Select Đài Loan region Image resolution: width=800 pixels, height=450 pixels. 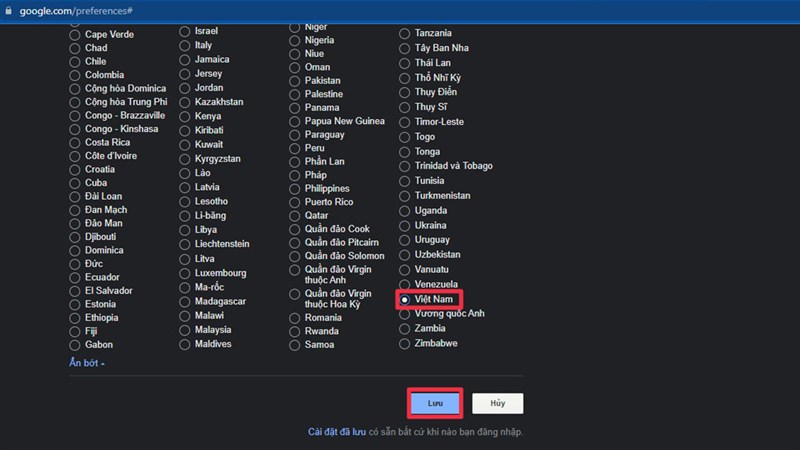click(x=75, y=197)
